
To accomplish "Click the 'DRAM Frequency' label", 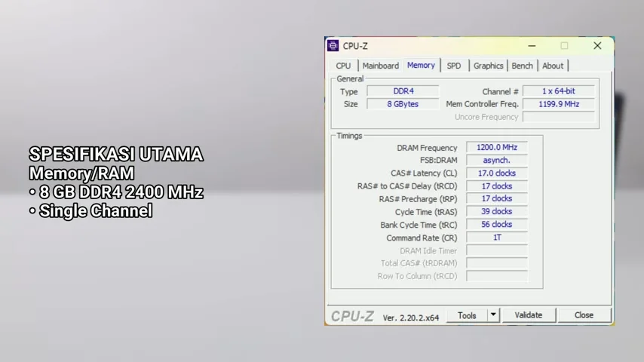I will pos(427,148).
